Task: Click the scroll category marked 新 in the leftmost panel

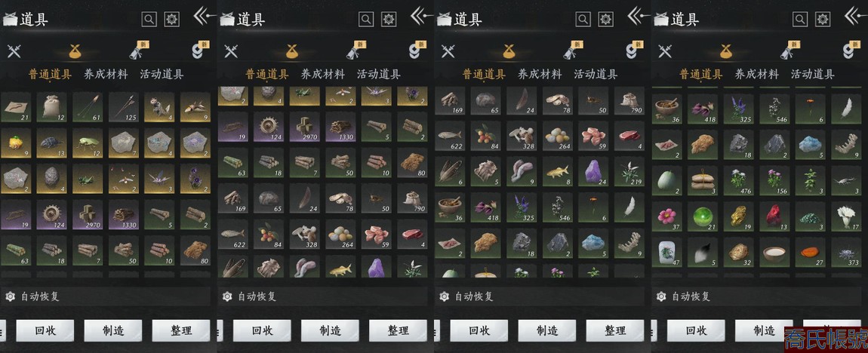Action: pyautogui.click(x=138, y=51)
